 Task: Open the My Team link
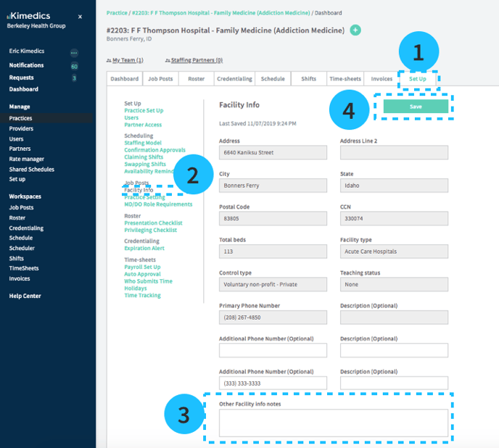[x=127, y=61]
